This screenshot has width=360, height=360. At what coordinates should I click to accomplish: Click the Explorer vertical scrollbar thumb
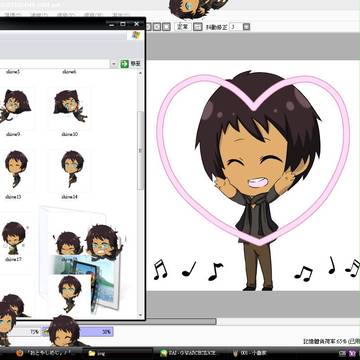click(141, 150)
